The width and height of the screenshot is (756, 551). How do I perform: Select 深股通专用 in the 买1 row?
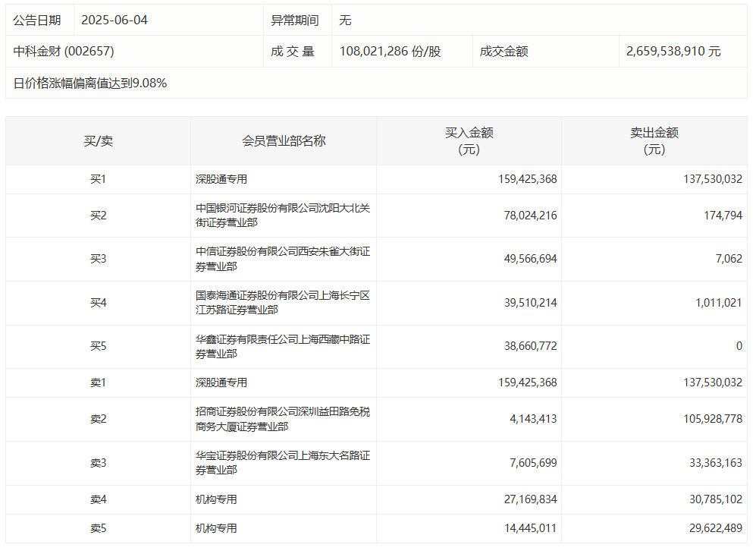tap(221, 180)
